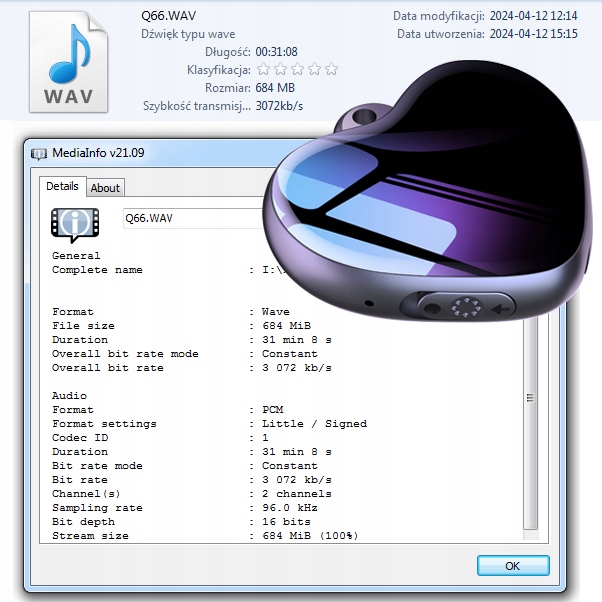The height and width of the screenshot is (602, 602).
Task: Set the first rating star
Action: pyautogui.click(x=263, y=69)
